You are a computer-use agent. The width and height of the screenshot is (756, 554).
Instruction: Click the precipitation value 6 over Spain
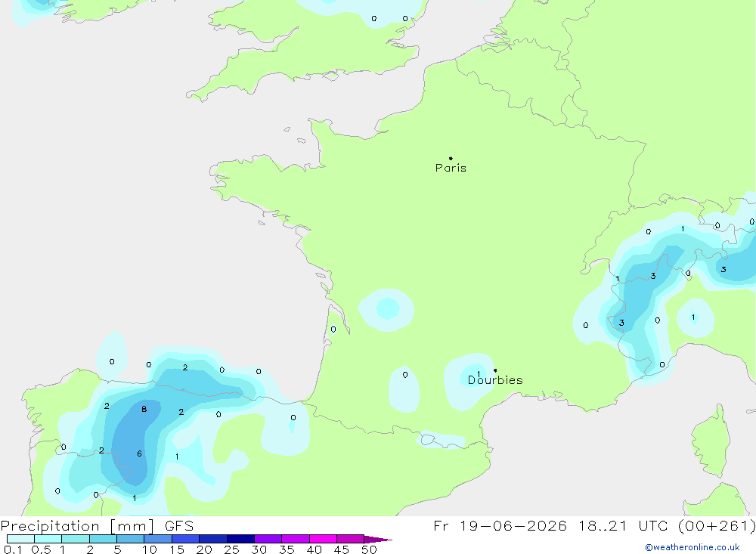pyautogui.click(x=139, y=453)
